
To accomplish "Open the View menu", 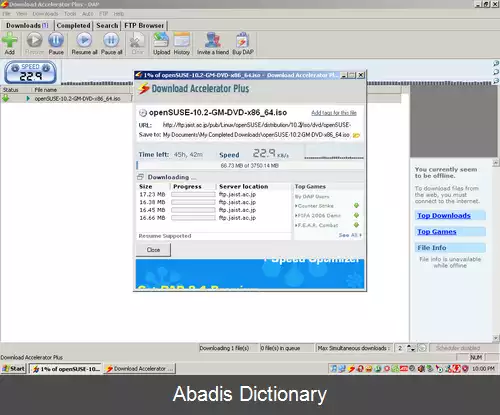I will tap(21, 14).
